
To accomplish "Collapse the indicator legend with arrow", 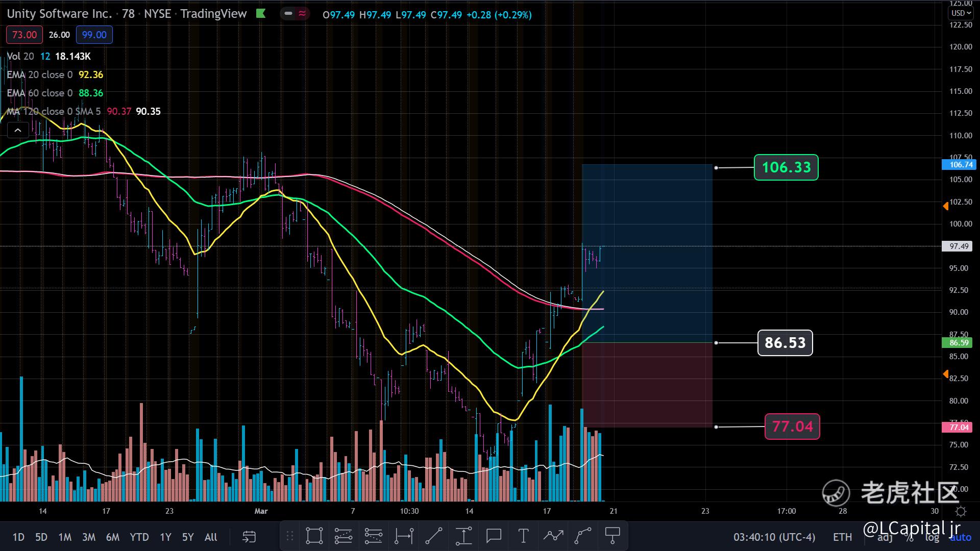I will tap(18, 131).
